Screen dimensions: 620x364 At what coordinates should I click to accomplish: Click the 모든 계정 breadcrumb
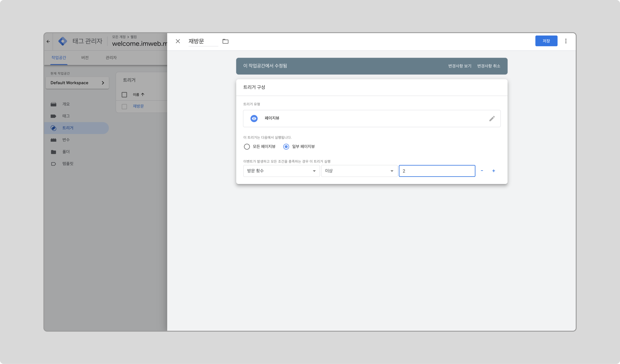[119, 37]
